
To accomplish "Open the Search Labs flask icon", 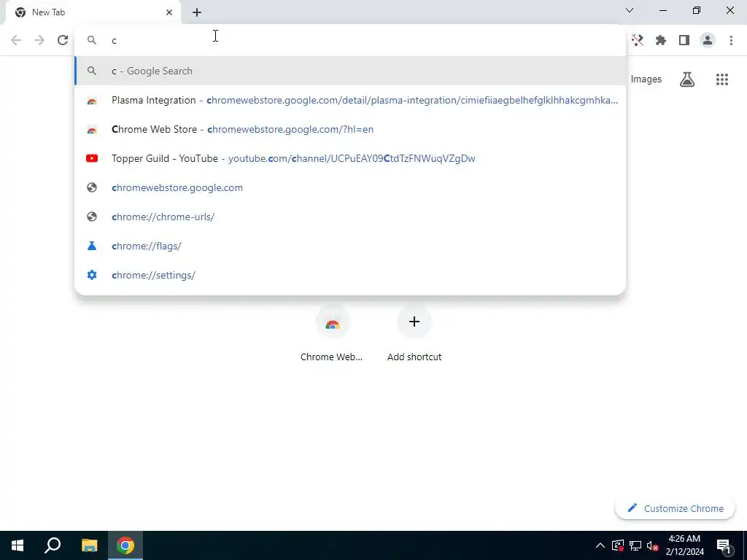I will click(687, 79).
